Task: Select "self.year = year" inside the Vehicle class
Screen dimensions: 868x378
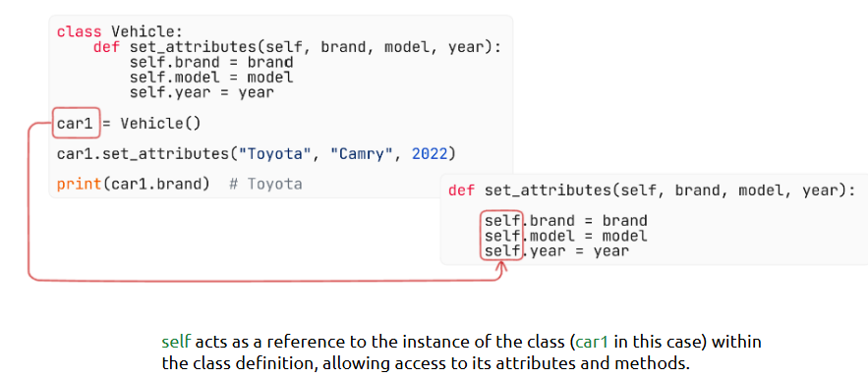Action: [x=203, y=92]
